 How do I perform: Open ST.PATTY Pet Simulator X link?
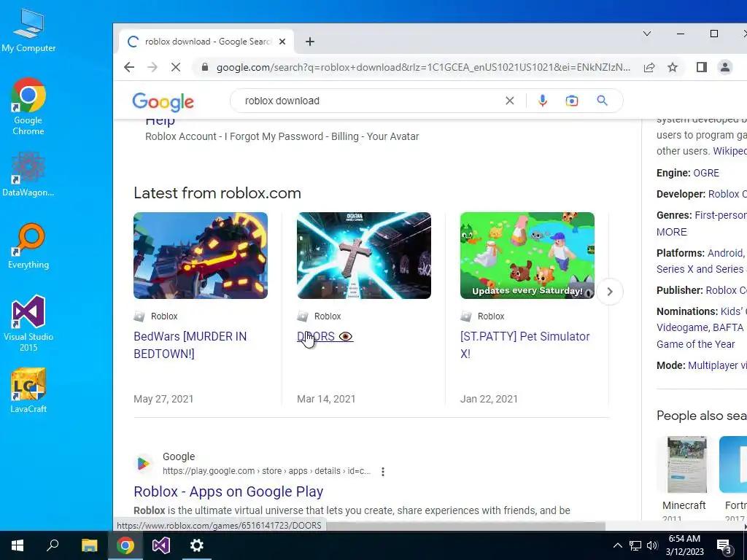525,345
